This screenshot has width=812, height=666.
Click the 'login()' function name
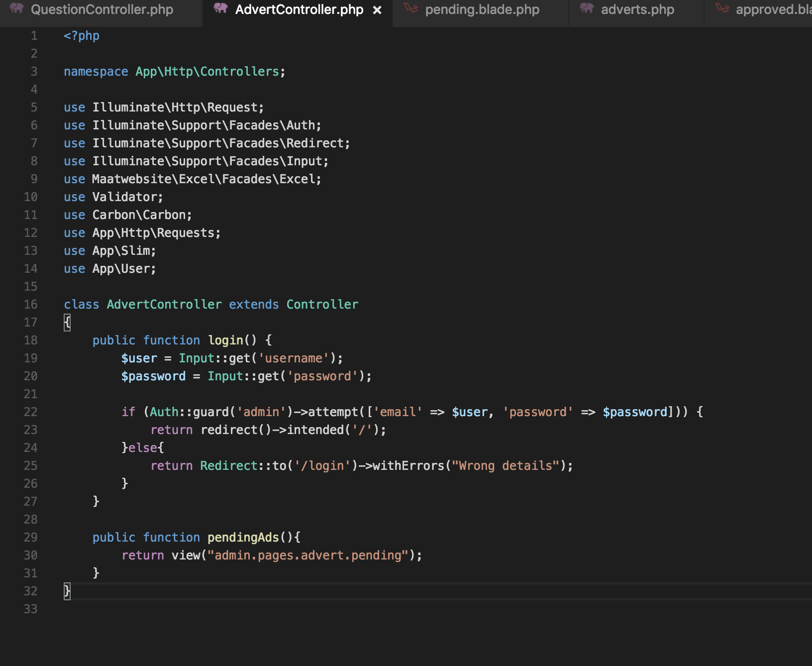point(232,340)
